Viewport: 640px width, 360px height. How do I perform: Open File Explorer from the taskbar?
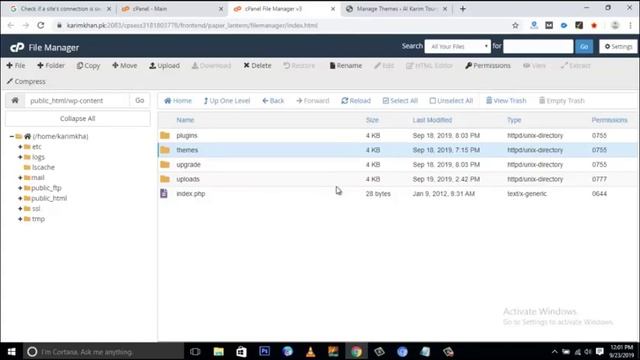[x=219, y=351]
